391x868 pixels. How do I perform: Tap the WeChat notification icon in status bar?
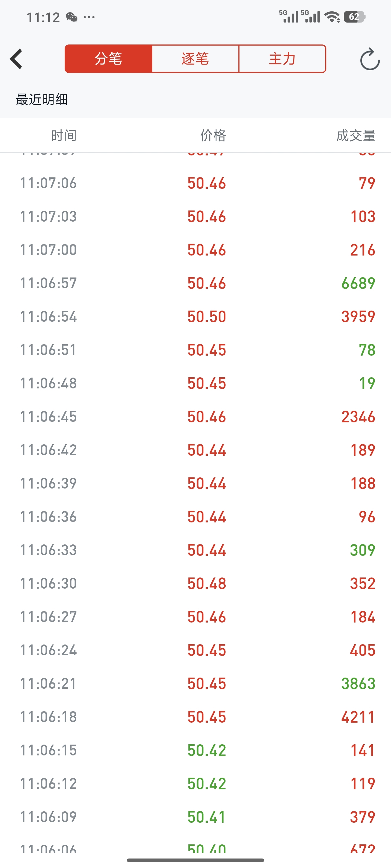pos(71,17)
